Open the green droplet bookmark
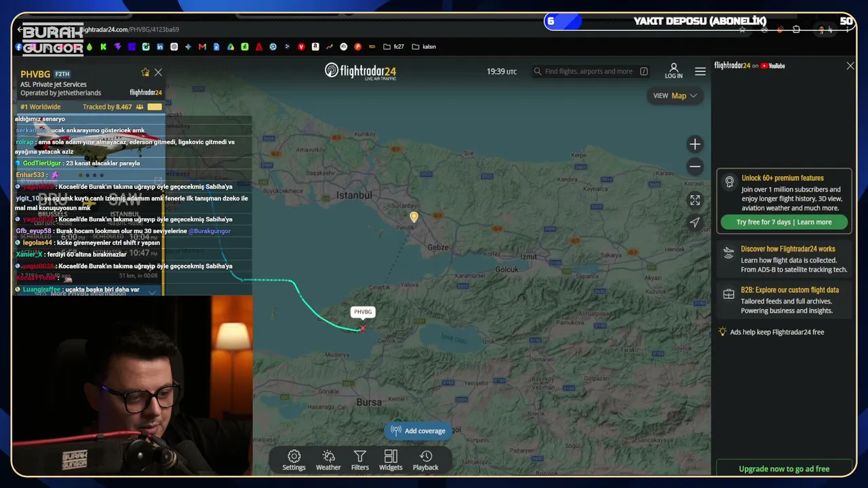Screen dimensions: 868x488 pos(89,47)
